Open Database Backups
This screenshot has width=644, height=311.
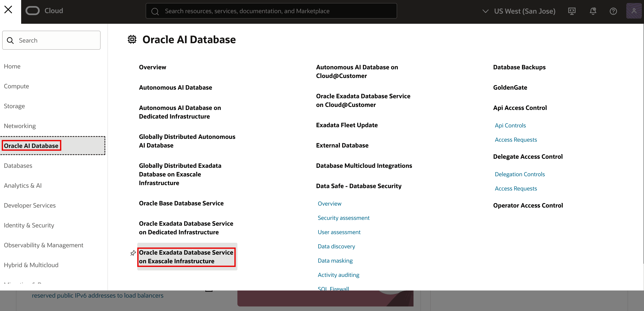coord(519,67)
